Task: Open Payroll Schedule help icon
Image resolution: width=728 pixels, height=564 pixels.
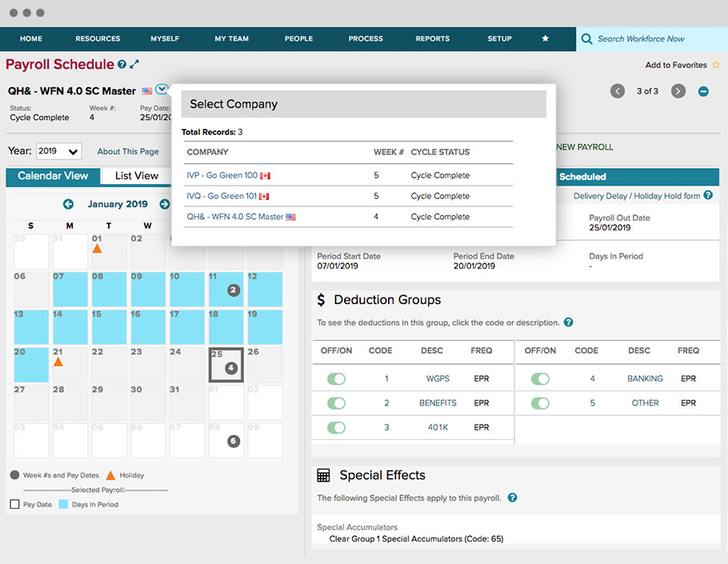Action: (x=122, y=65)
